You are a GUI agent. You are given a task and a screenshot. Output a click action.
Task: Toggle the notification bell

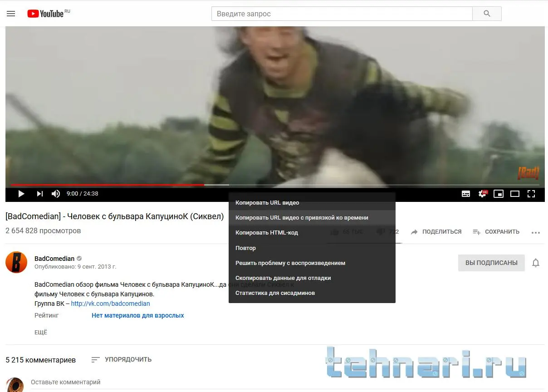(x=536, y=263)
